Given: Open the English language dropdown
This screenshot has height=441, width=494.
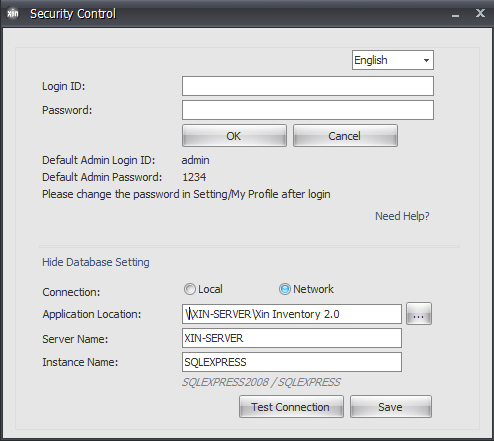Looking at the screenshot, I should point(393,60).
